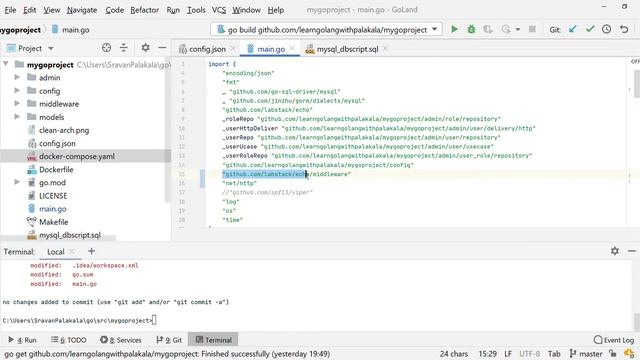Click Tab indent setting in status bar
The height and width of the screenshot is (360, 640).
coord(554,353)
